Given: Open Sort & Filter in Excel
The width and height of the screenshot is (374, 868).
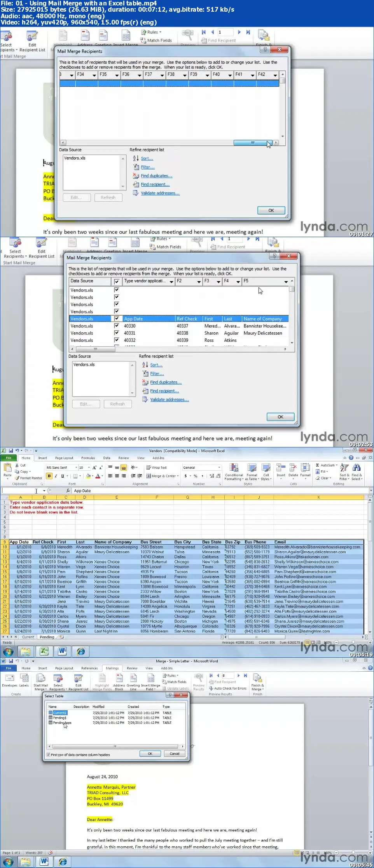Looking at the screenshot, I should 344,472.
